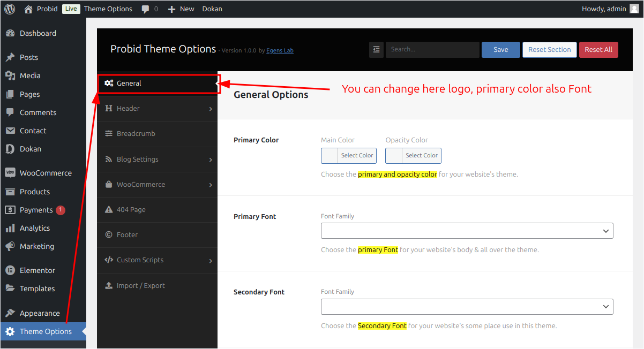This screenshot has height=349, width=644.
Task: Click the Payments dollar icon
Action: [x=10, y=210]
